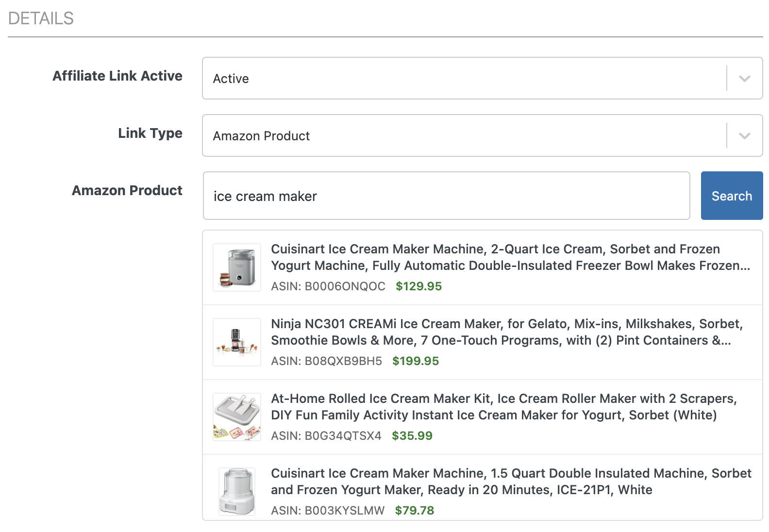
Task: Click chevron arrow on Affiliate Link Active
Action: coord(744,79)
